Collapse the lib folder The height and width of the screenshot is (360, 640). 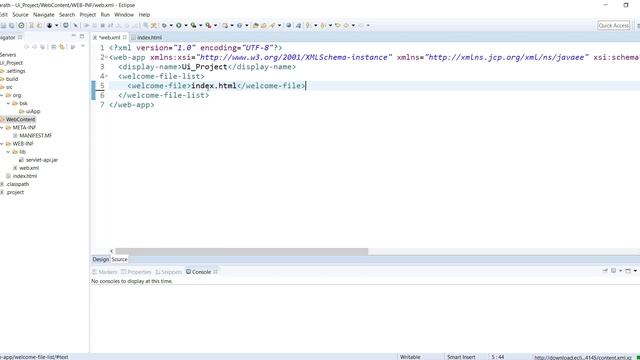pyautogui.click(x=8, y=152)
